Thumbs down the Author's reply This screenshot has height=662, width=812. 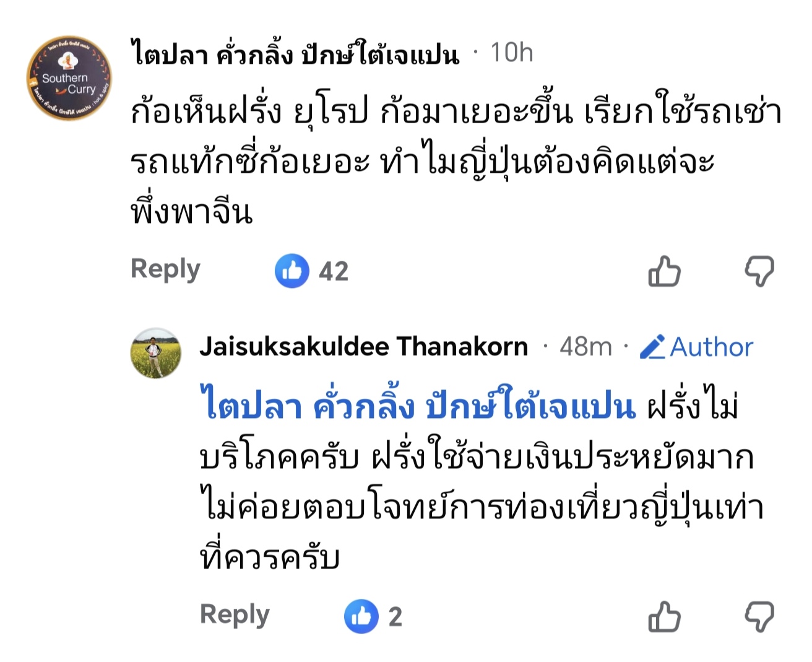[759, 617]
